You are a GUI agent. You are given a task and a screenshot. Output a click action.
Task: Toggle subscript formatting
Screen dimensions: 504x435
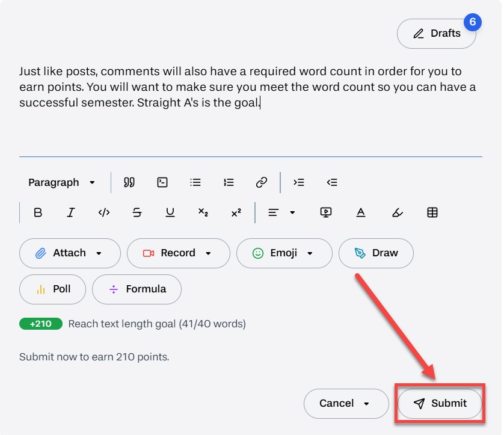(x=203, y=212)
